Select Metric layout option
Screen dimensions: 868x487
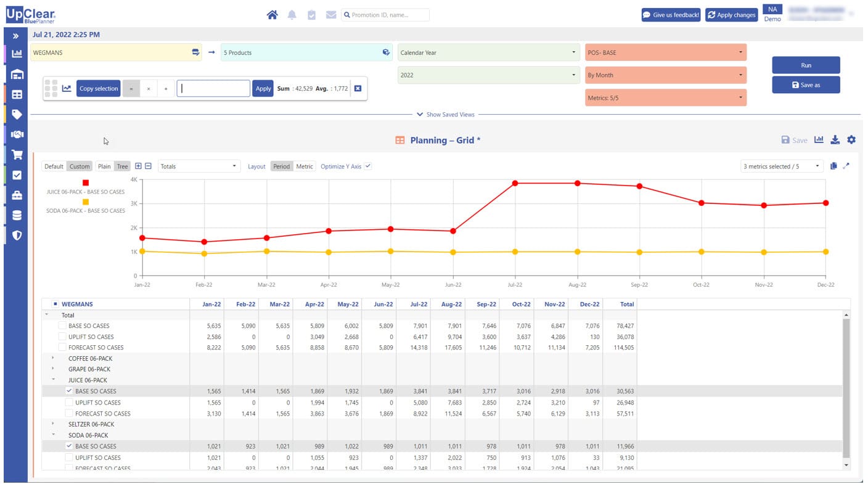pos(305,166)
